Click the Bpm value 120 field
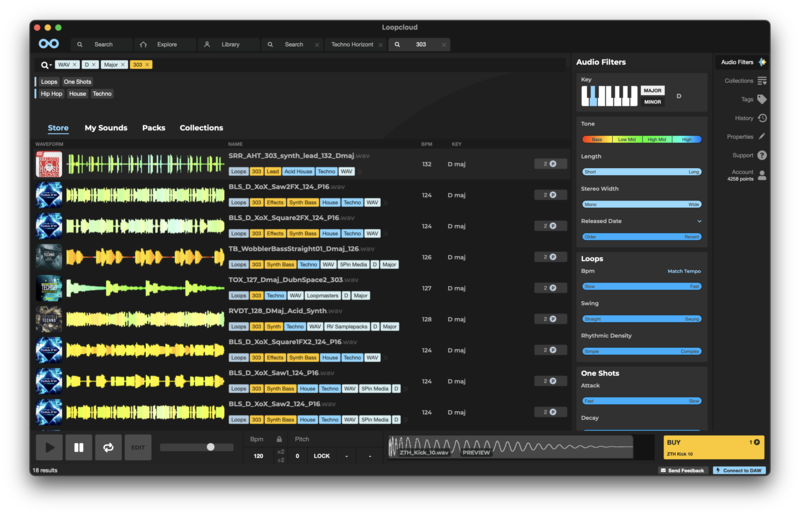 click(259, 456)
